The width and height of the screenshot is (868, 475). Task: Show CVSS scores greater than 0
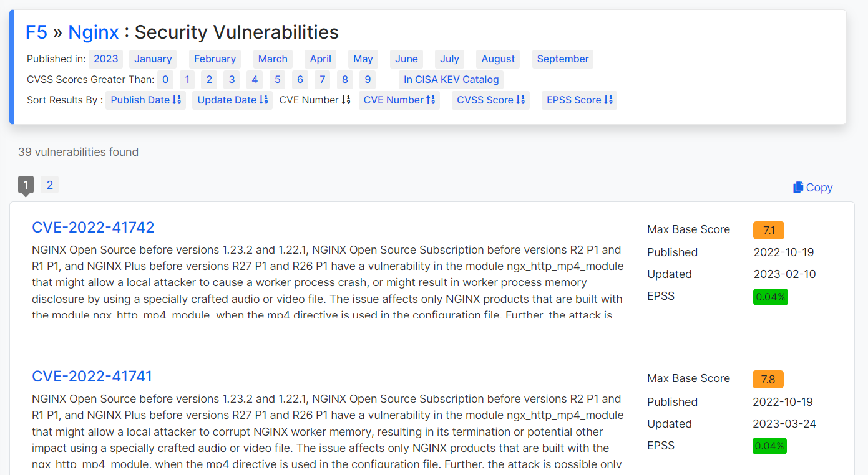[165, 79]
